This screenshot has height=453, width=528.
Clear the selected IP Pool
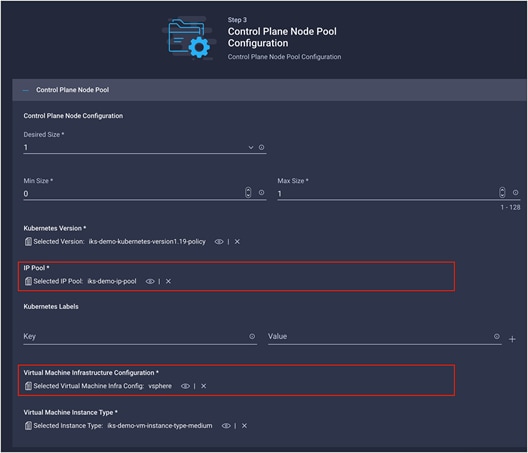(168, 281)
